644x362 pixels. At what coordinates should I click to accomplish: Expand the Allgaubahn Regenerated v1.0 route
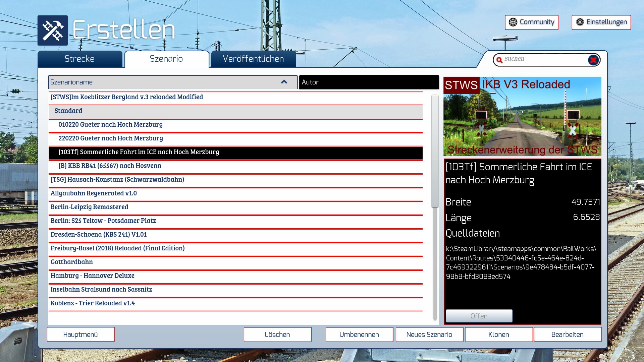94,193
